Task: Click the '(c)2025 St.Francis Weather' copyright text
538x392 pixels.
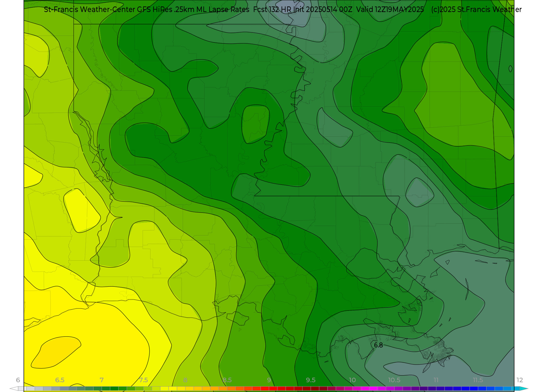Action: [x=476, y=10]
